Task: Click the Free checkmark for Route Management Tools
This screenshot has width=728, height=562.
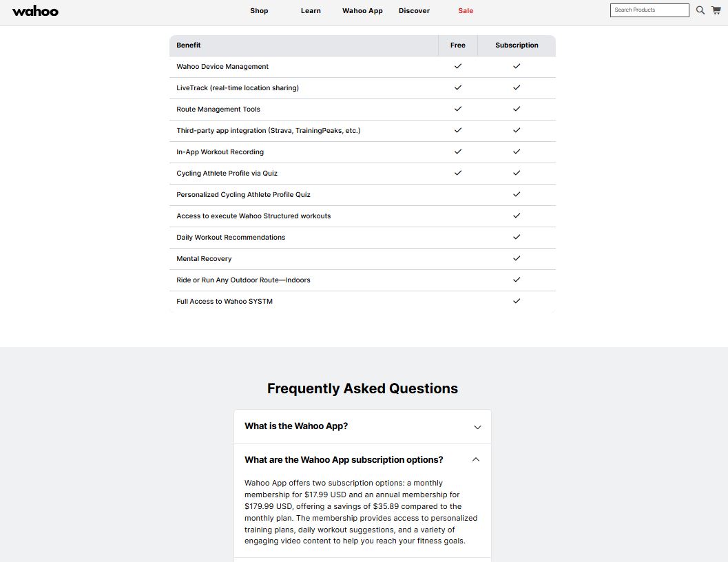Action: coord(457,109)
